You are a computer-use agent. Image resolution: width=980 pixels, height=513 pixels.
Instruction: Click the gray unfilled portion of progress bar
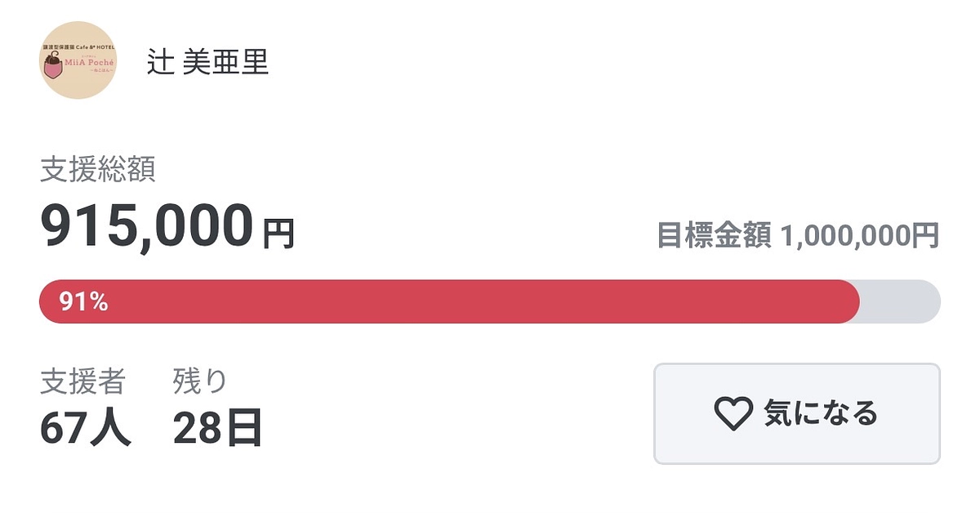pyautogui.click(x=898, y=301)
